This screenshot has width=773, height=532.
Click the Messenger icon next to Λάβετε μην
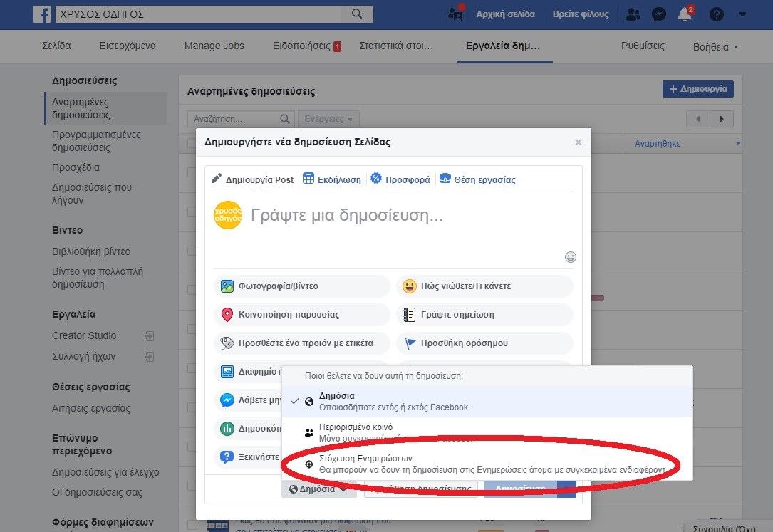tap(227, 400)
